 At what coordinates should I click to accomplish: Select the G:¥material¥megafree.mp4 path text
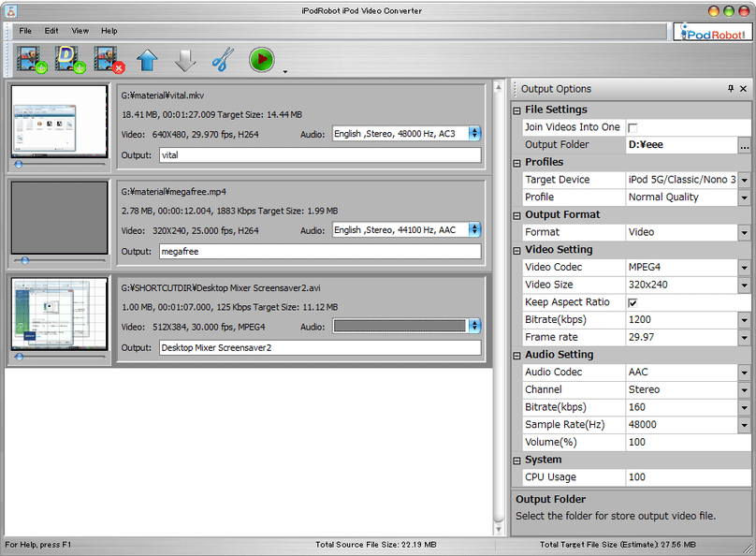(x=174, y=192)
